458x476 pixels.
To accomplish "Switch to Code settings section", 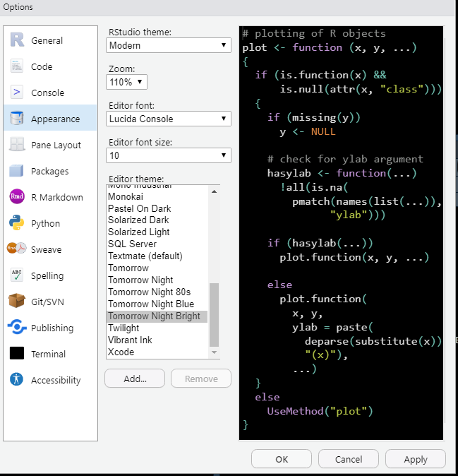I will [50, 66].
